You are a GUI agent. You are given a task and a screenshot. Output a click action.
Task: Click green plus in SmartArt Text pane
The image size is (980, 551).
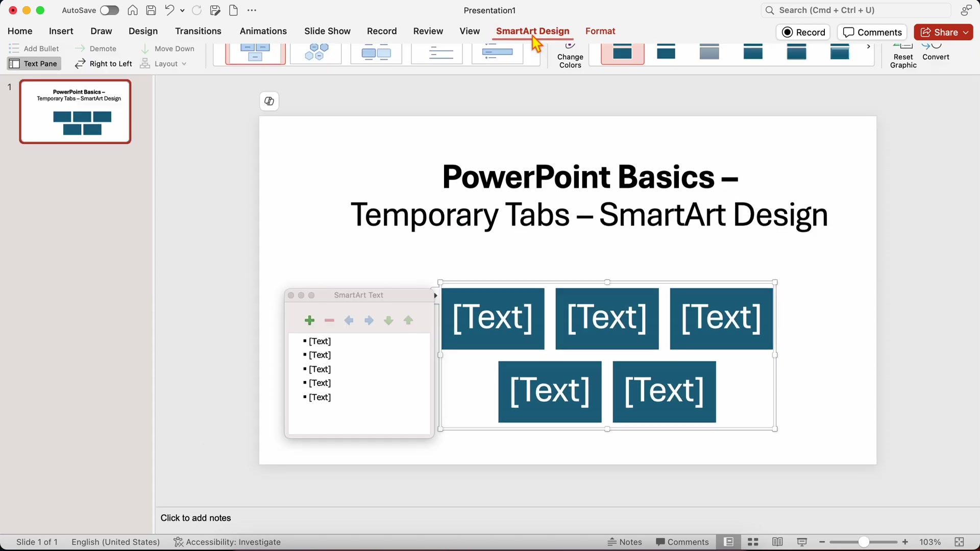click(309, 320)
